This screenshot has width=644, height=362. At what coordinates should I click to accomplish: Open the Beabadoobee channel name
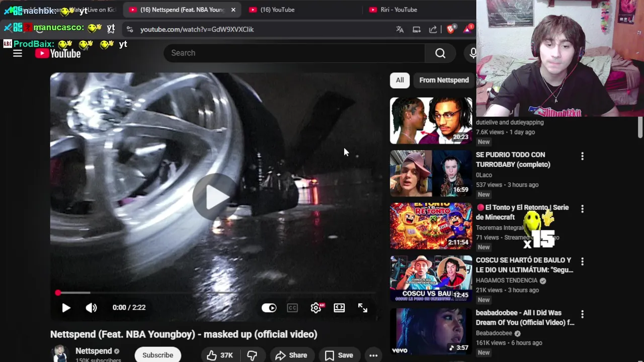pyautogui.click(x=494, y=333)
